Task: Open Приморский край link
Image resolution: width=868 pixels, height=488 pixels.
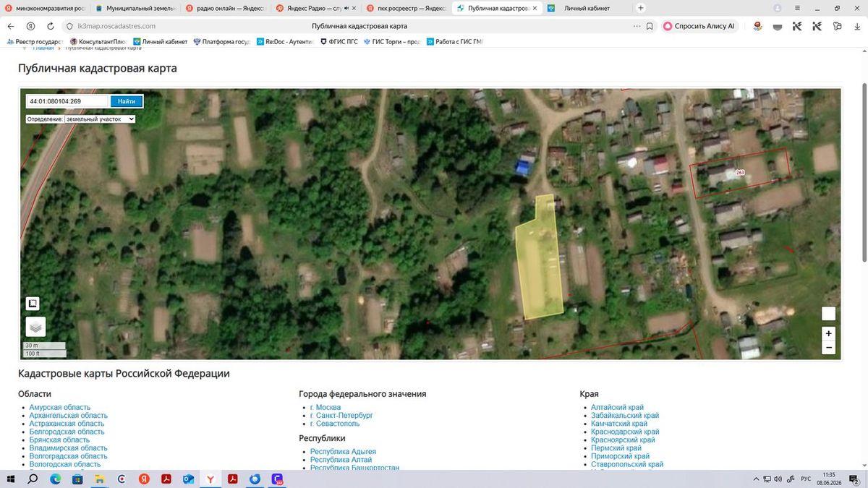Action: (x=620, y=456)
